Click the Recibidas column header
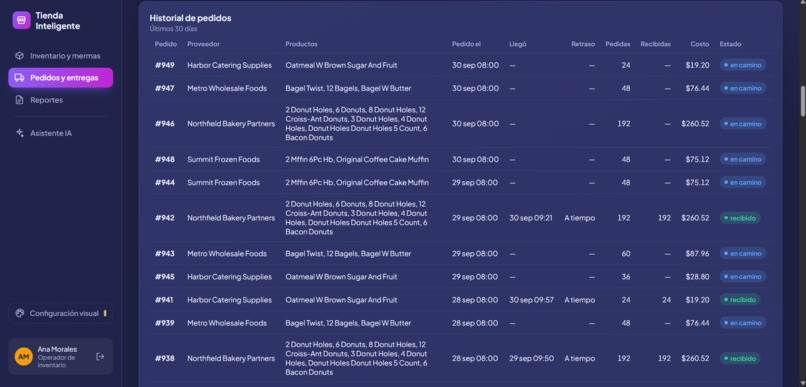806x387 pixels. click(655, 44)
